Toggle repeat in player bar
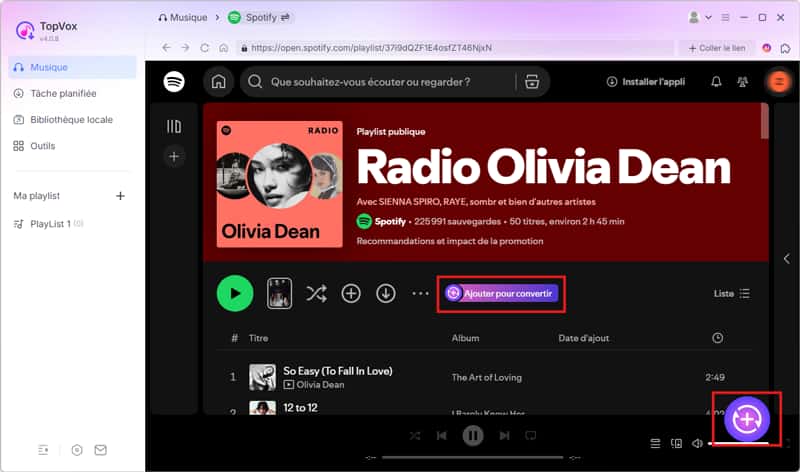This screenshot has width=800, height=472. click(x=531, y=436)
